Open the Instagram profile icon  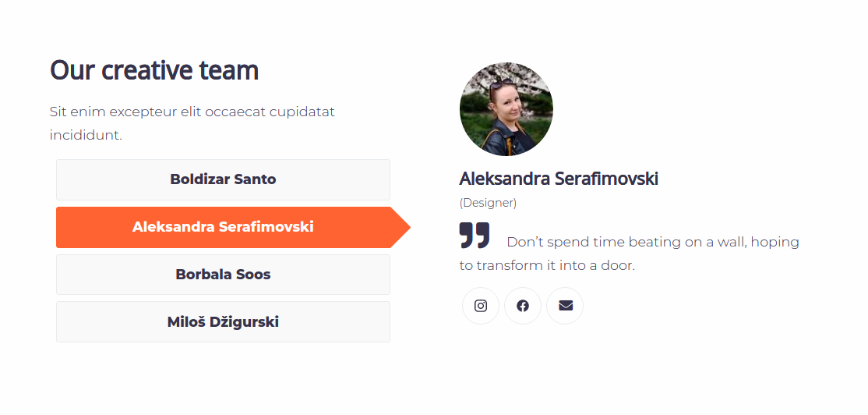pos(481,306)
